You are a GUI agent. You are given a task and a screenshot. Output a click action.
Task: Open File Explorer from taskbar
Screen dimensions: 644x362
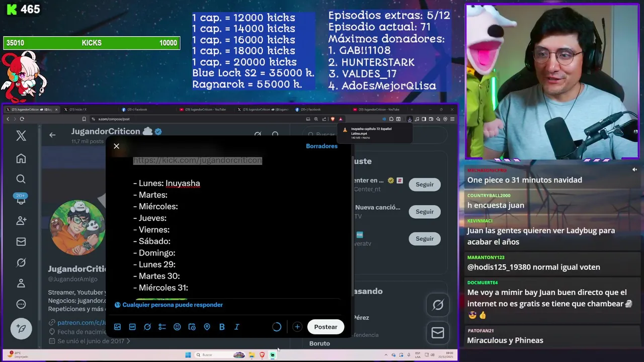click(x=252, y=355)
